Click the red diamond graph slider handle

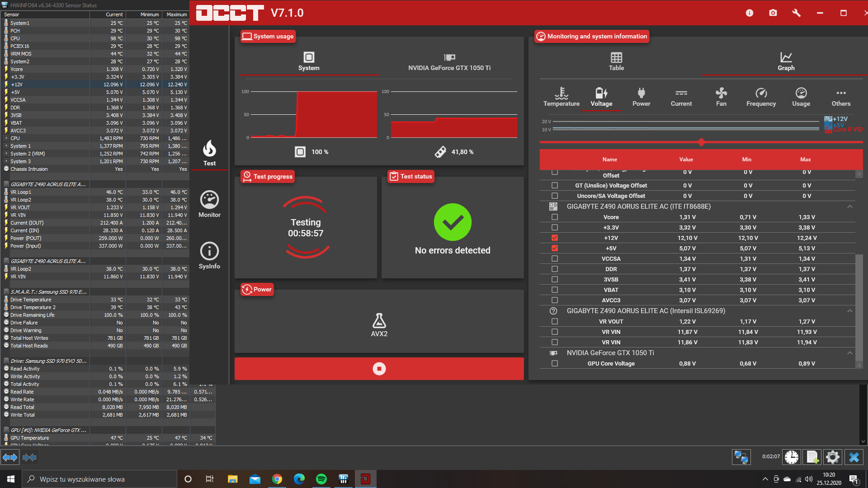point(701,142)
